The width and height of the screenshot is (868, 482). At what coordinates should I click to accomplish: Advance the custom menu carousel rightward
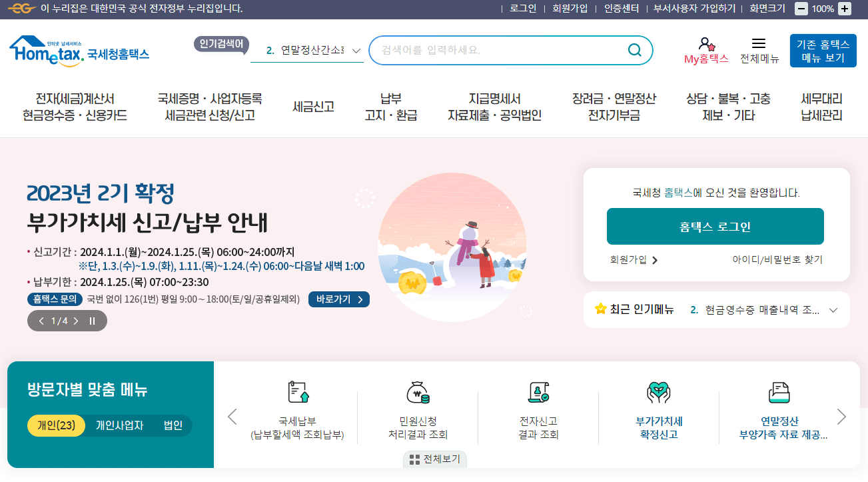(x=841, y=416)
